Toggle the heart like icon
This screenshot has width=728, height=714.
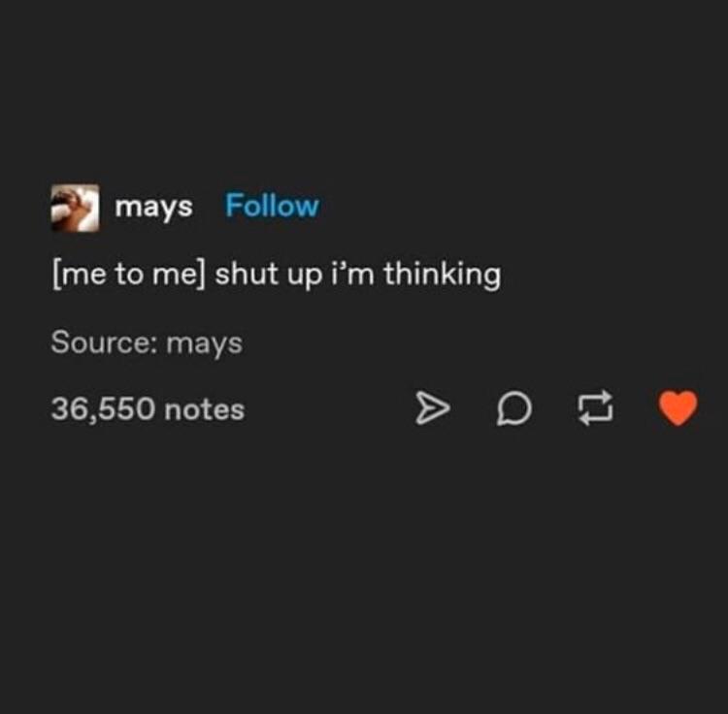678,409
